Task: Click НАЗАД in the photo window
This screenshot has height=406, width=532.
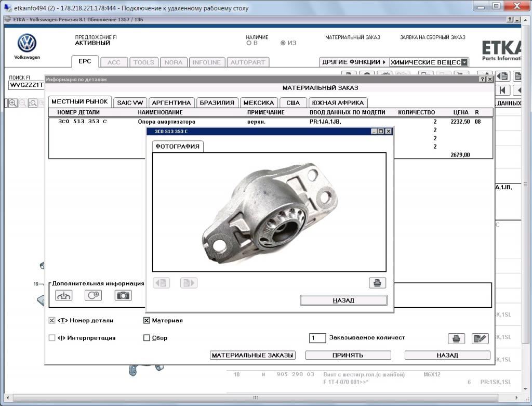Action: [344, 300]
